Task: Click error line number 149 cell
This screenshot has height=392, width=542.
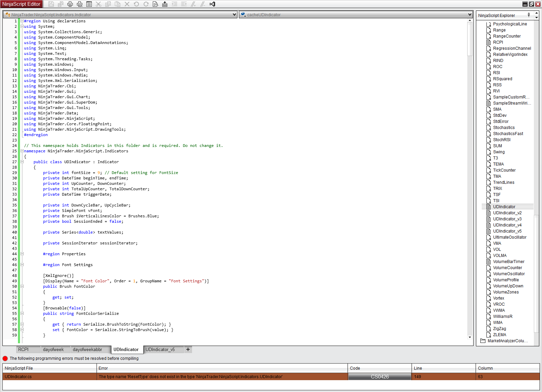Action: 444,377
